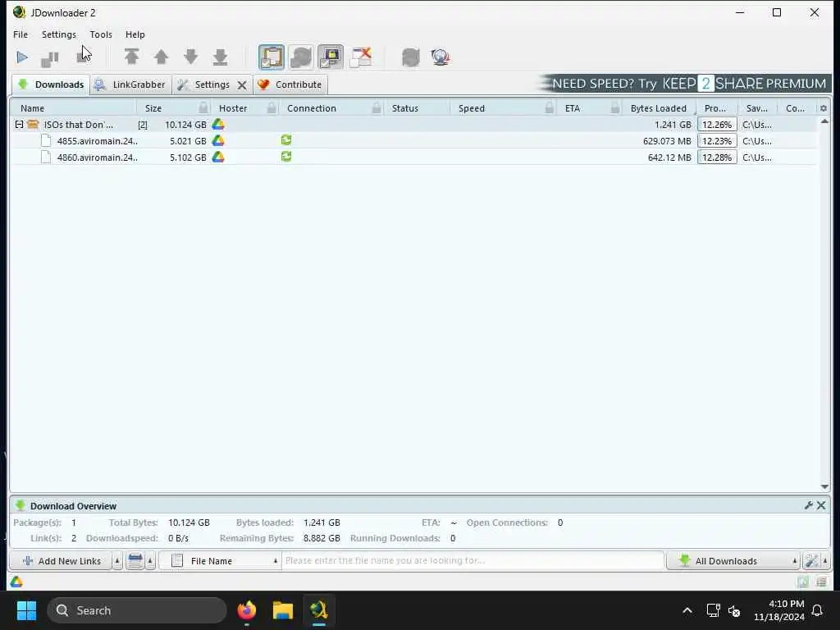Click Google Drive hoster icon for 4860 file
This screenshot has height=630, width=840.
[218, 157]
